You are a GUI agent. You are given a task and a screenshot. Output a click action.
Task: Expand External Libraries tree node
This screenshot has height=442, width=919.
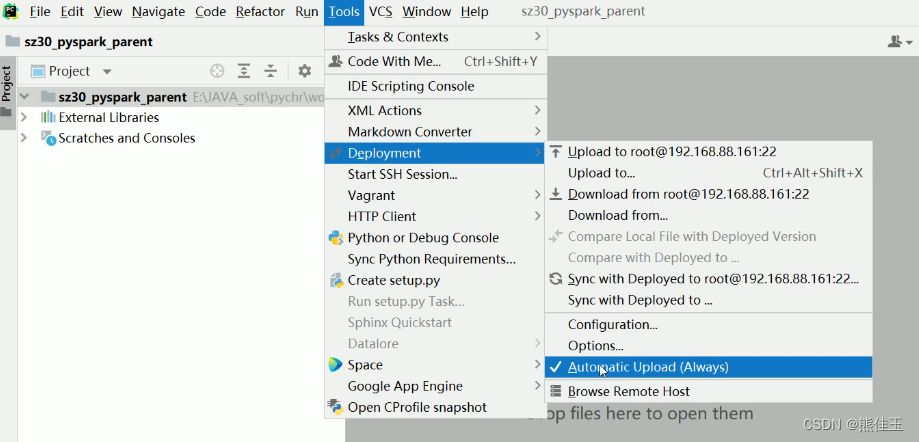tap(24, 117)
